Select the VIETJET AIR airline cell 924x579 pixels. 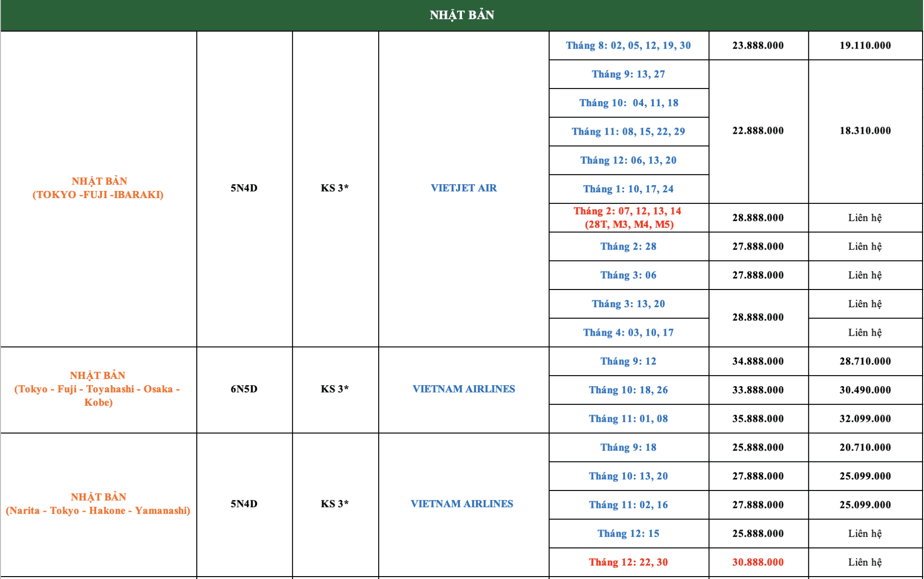pyautogui.click(x=463, y=188)
